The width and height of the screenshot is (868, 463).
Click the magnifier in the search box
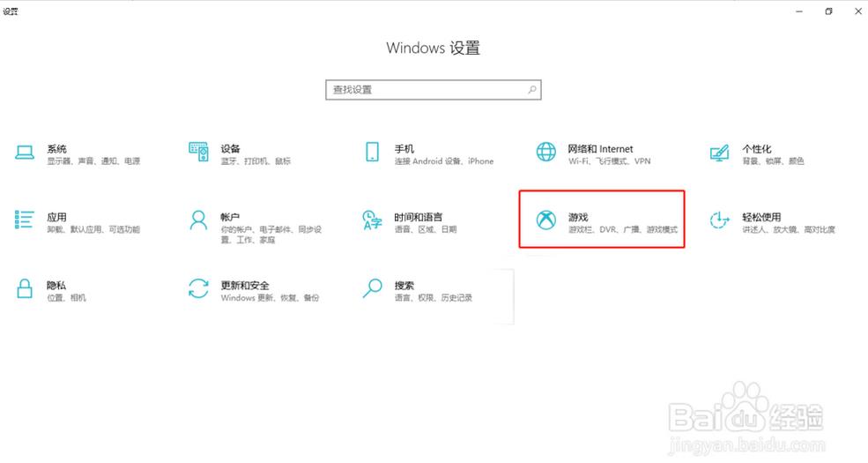point(531,89)
